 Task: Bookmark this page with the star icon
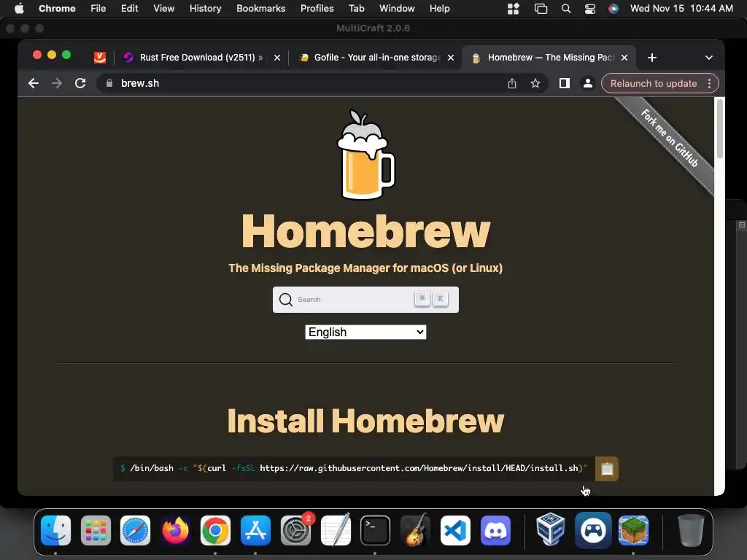535,83
